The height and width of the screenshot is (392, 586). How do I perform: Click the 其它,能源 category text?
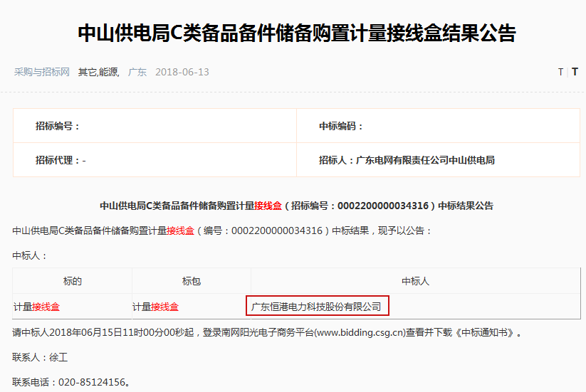click(x=98, y=72)
